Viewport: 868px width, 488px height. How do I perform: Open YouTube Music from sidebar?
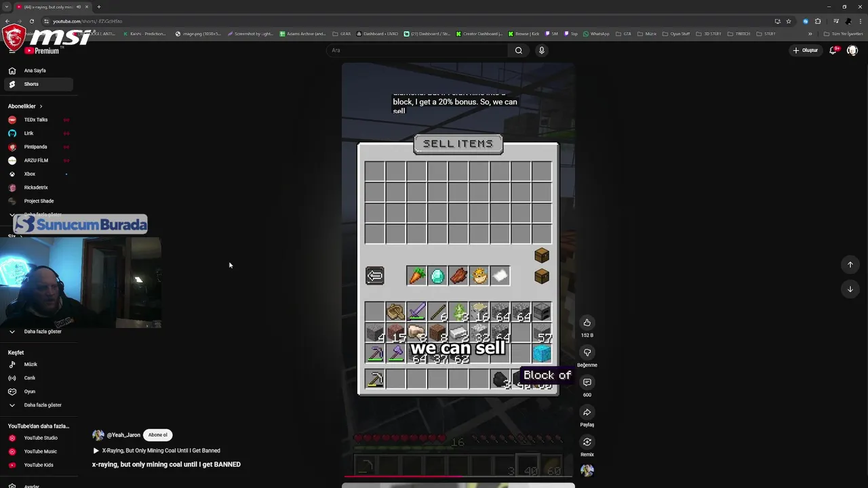pos(37,451)
